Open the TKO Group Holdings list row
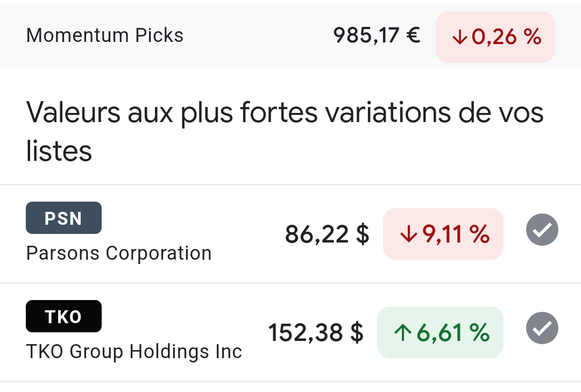 click(290, 332)
